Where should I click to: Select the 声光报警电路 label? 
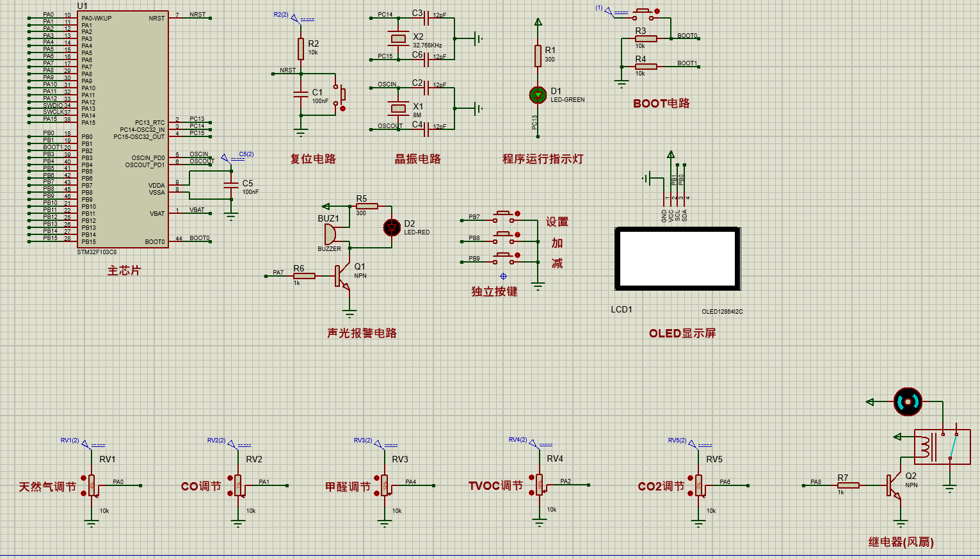[x=362, y=333]
